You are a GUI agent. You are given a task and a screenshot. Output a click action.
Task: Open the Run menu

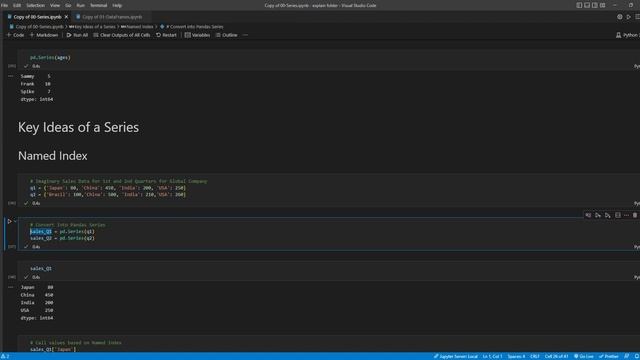pyautogui.click(x=81, y=5)
